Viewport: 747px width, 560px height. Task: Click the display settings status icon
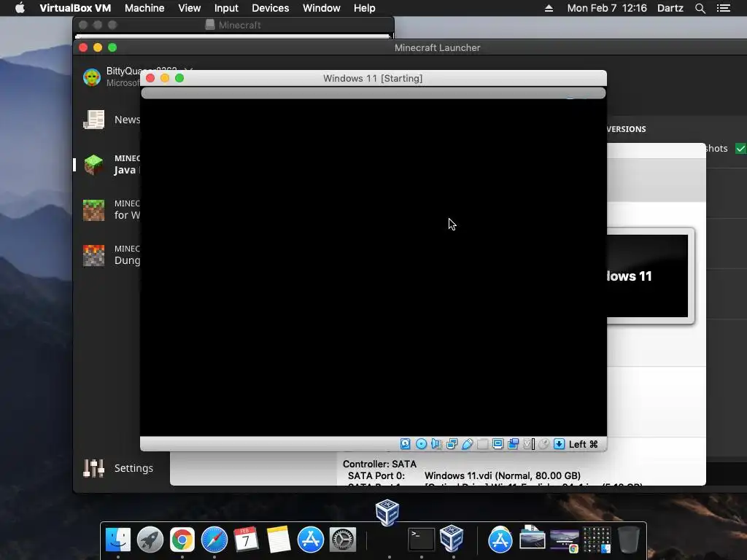coord(498,444)
